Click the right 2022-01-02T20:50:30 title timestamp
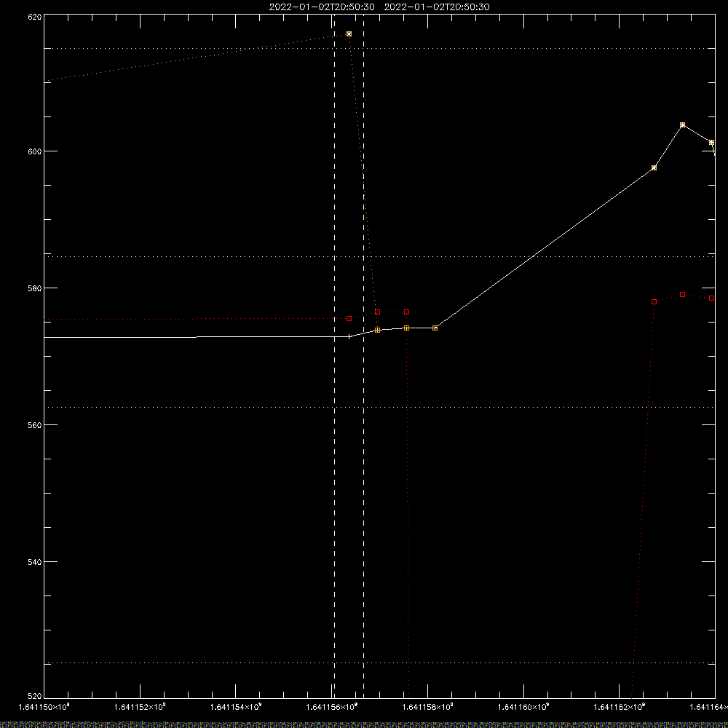The width and height of the screenshot is (728, 728). (x=437, y=7)
